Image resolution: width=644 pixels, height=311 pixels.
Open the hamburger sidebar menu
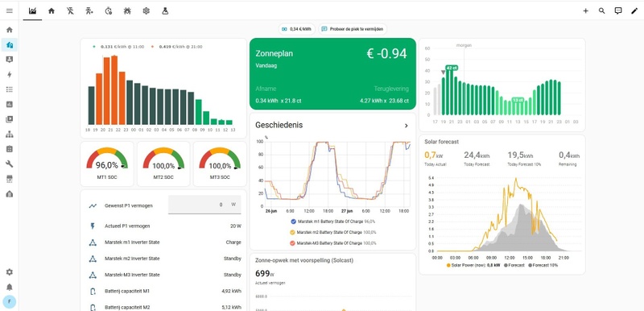[x=10, y=11]
